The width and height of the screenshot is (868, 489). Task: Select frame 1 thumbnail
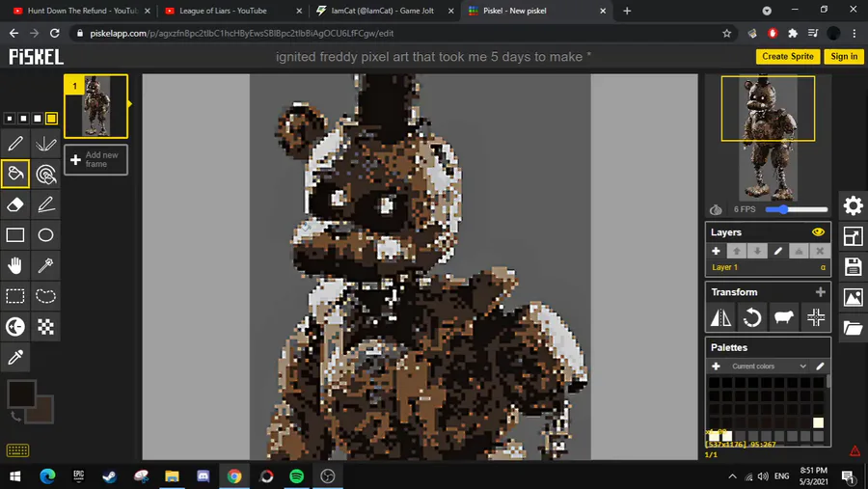[95, 106]
